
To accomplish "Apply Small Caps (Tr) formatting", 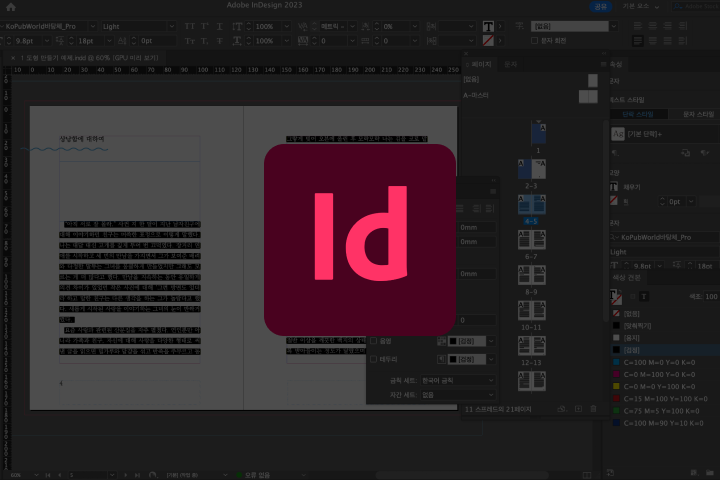I will pyautogui.click(x=190, y=41).
